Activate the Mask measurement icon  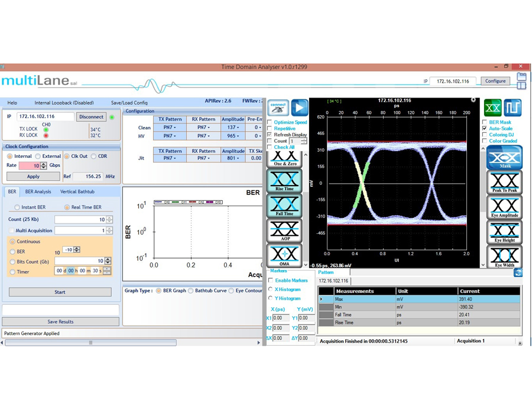tap(505, 158)
